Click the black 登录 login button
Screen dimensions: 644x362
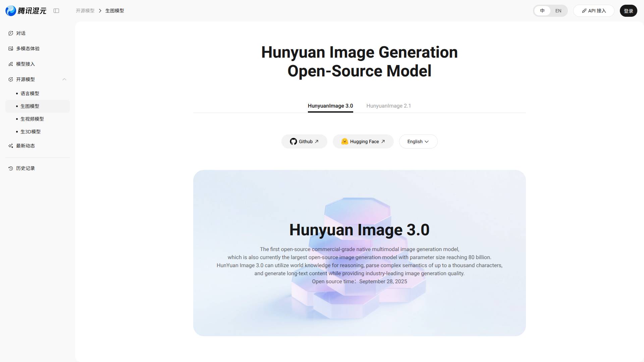point(628,10)
